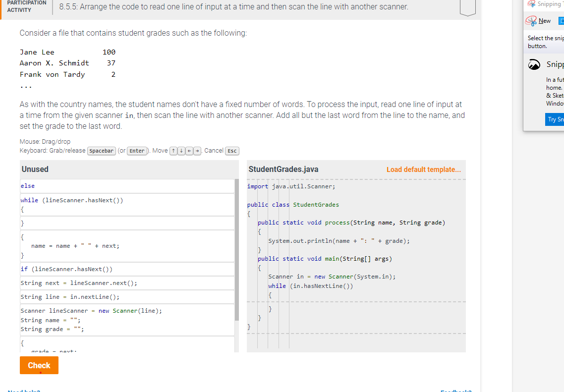The height and width of the screenshot is (392, 564).
Task: Click the empty drop zone inside while loop
Action: pyautogui.click(x=356, y=302)
